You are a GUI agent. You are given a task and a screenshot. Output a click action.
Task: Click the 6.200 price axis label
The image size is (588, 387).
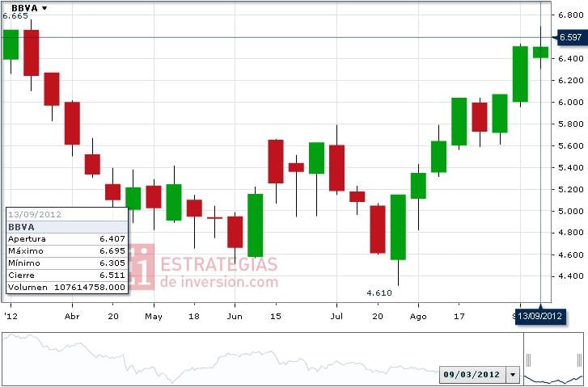coord(571,80)
